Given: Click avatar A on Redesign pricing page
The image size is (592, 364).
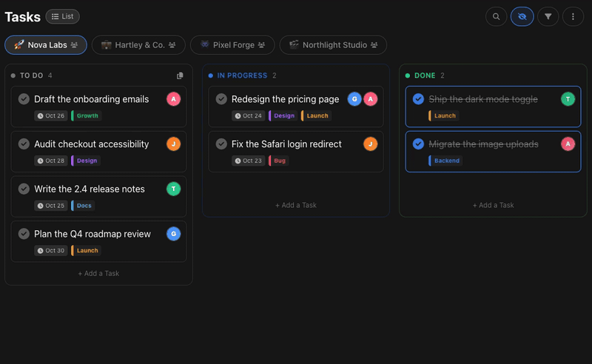Looking at the screenshot, I should 371,99.
